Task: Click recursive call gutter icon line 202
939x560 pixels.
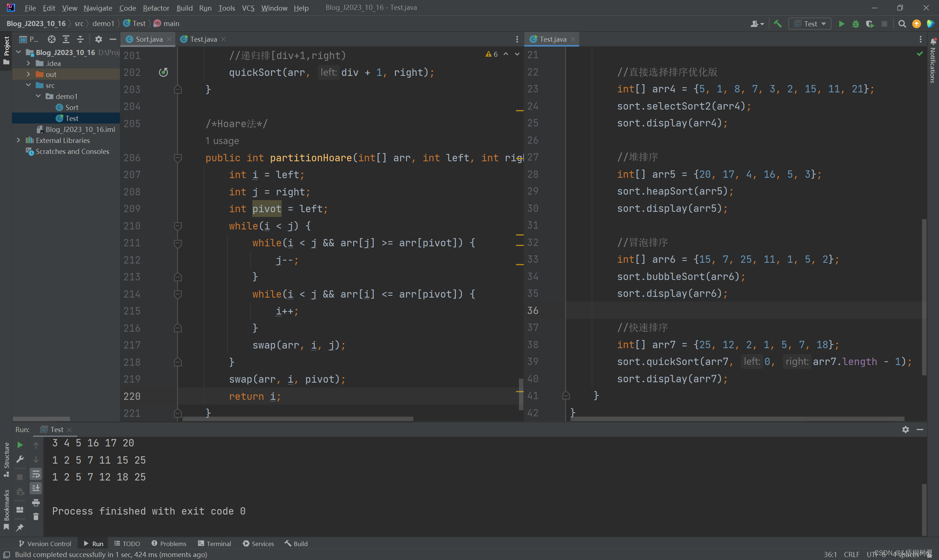Action: [x=164, y=72]
